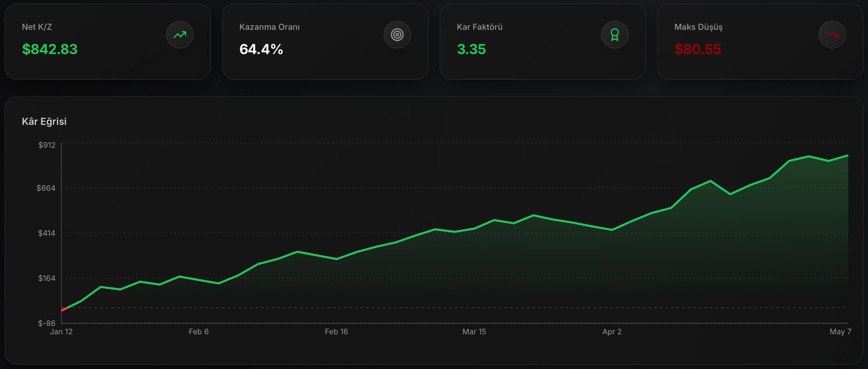Click the $912 y-axis label
The image size is (868, 369).
click(x=47, y=145)
